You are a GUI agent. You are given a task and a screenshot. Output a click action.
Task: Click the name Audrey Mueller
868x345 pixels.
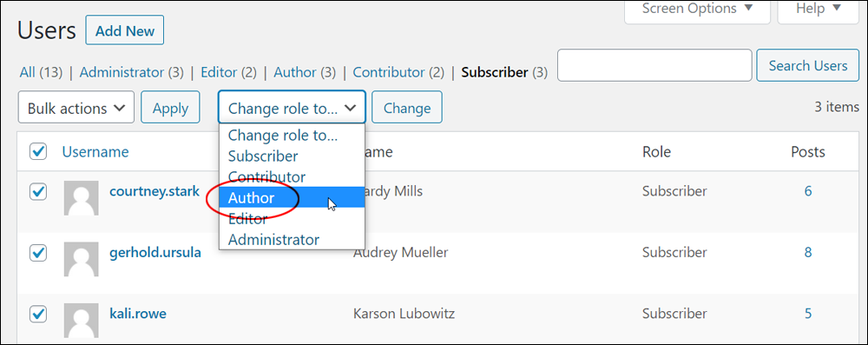point(400,253)
